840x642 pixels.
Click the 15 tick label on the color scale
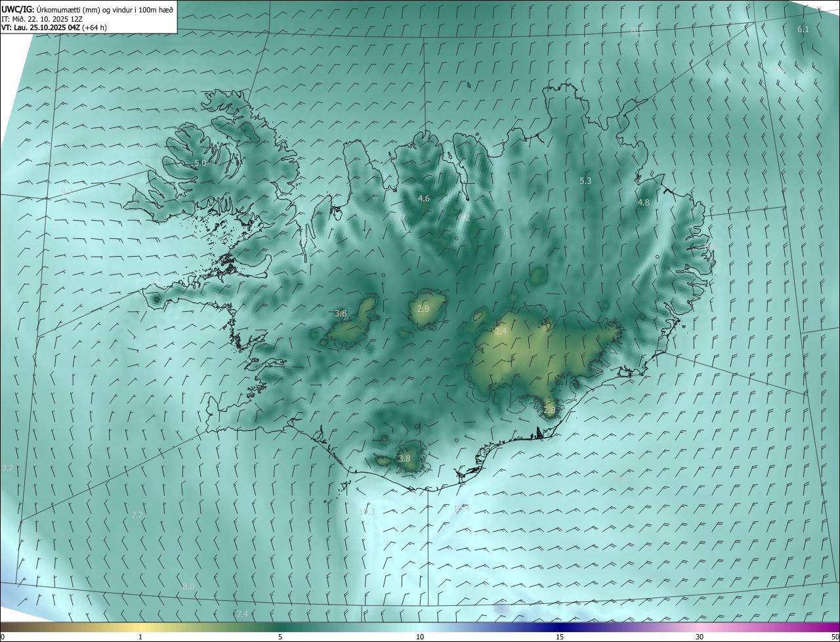[x=560, y=637]
